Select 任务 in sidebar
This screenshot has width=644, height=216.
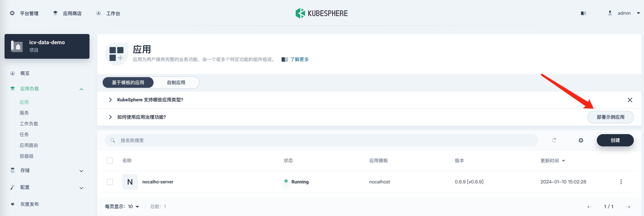[x=24, y=135]
